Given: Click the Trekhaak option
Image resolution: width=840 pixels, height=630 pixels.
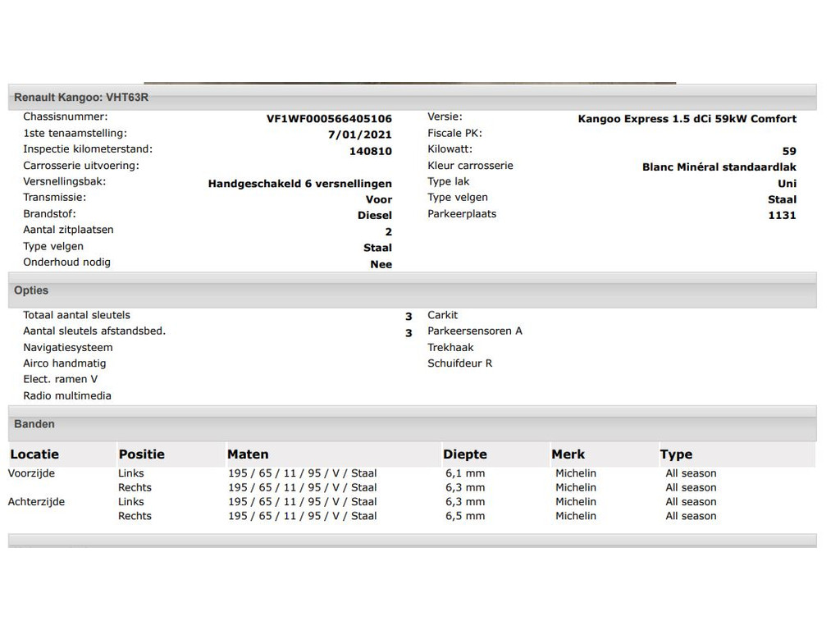Looking at the screenshot, I should [x=450, y=348].
